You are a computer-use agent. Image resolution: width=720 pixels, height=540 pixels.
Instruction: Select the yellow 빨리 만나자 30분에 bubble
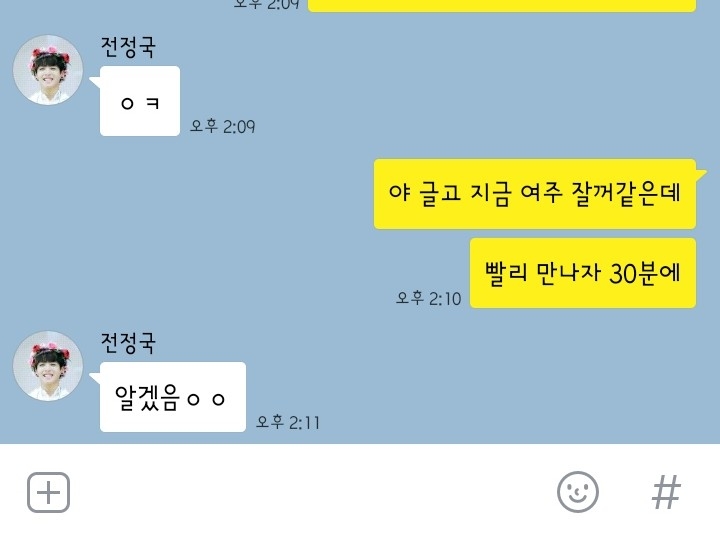coord(583,273)
